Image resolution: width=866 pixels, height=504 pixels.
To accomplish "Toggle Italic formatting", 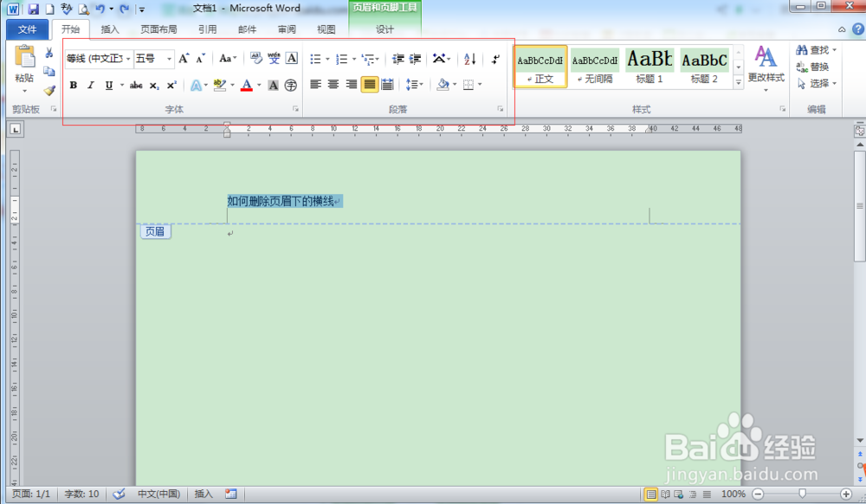I will (x=91, y=85).
